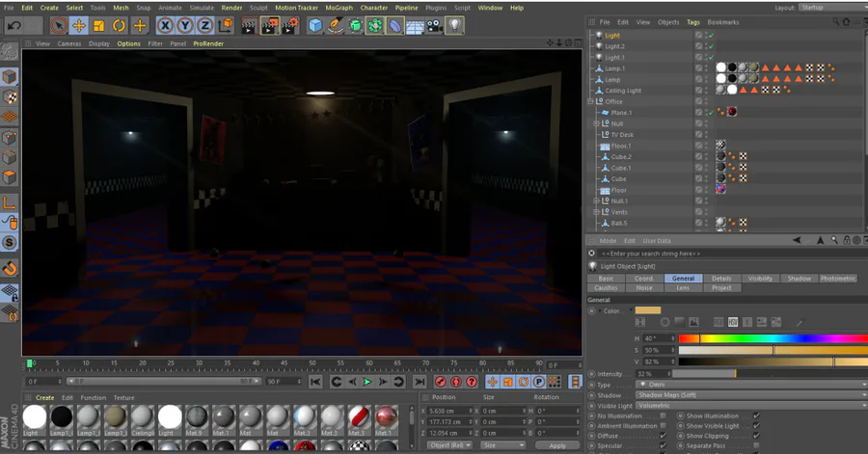Toggle the Show Visible Light checkbox
The width and height of the screenshot is (868, 454).
pos(756,426)
